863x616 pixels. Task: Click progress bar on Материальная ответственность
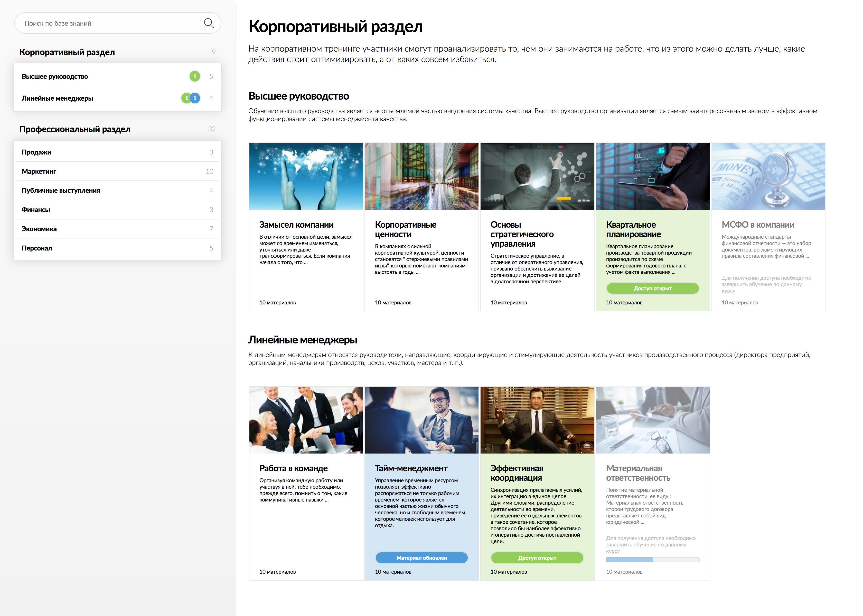652,560
